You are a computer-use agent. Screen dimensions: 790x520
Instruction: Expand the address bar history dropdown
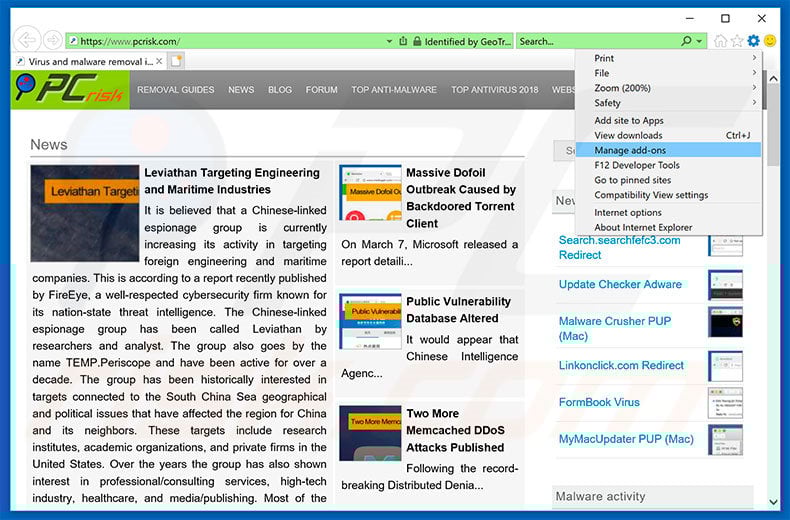pyautogui.click(x=389, y=41)
